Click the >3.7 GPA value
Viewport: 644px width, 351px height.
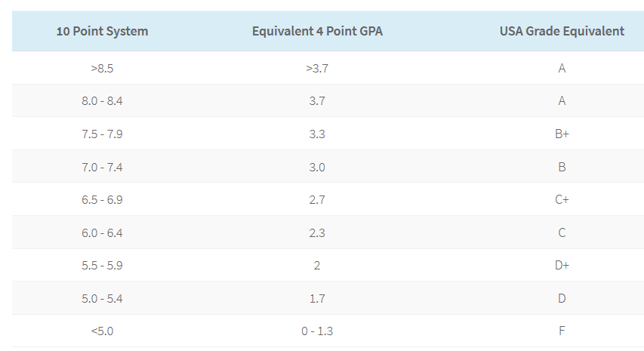pyautogui.click(x=317, y=68)
